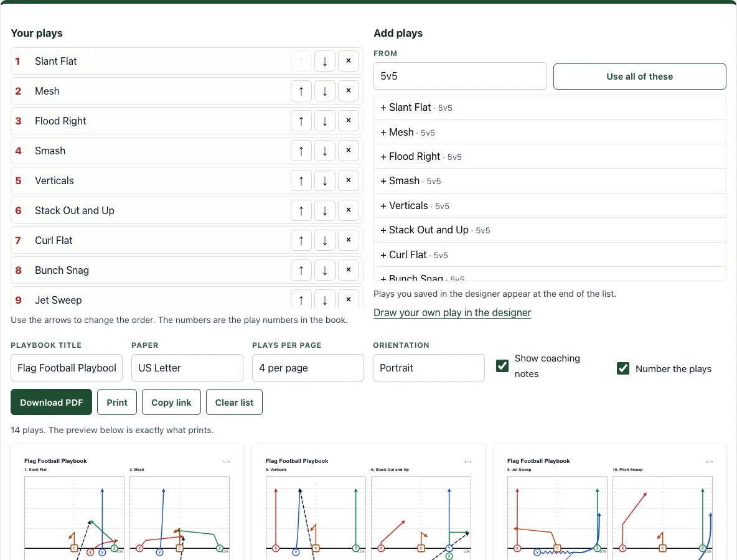The image size is (737, 560).
Task: Add Slant Flat from the 5v5 list
Action: click(x=550, y=108)
